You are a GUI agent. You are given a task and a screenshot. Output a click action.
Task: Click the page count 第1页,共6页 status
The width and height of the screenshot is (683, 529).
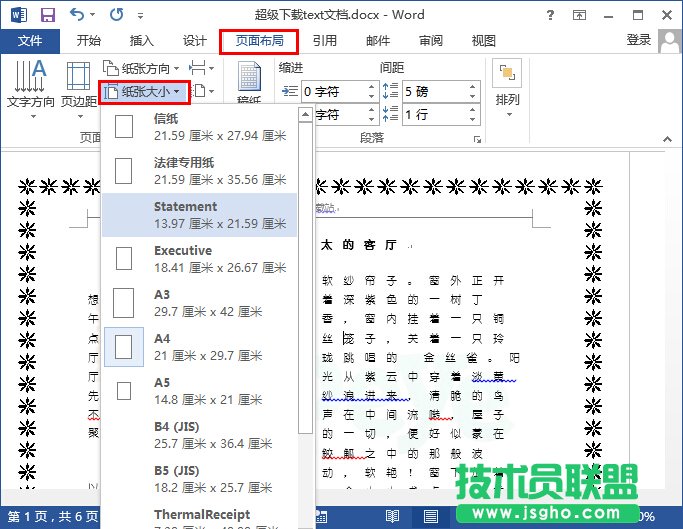(x=53, y=517)
